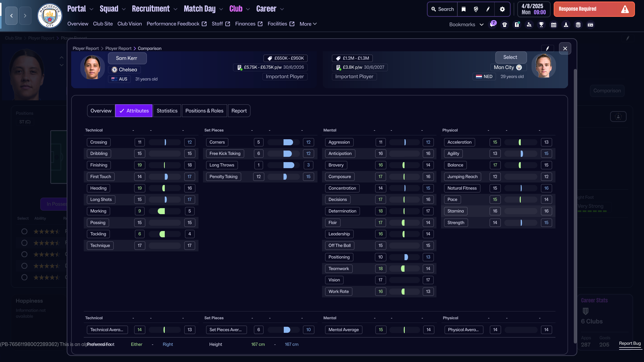Open the calendar schedule icon

coord(554,25)
